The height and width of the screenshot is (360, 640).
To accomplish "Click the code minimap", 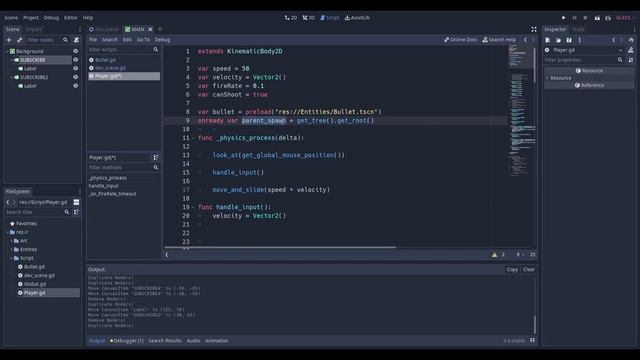I will coord(520,111).
